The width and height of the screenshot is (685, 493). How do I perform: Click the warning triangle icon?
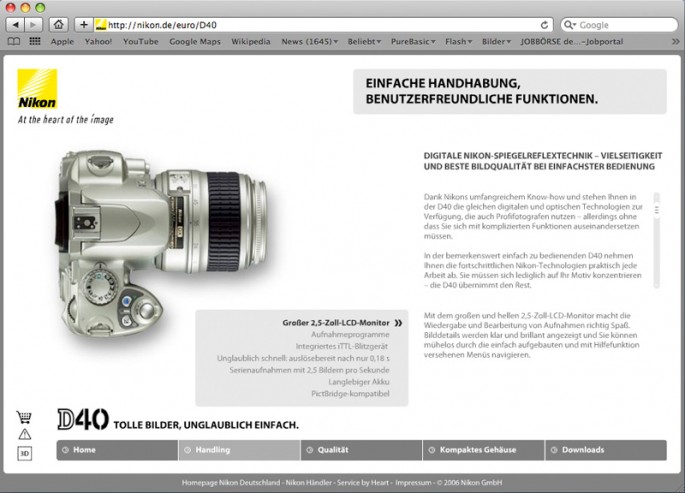tap(24, 434)
